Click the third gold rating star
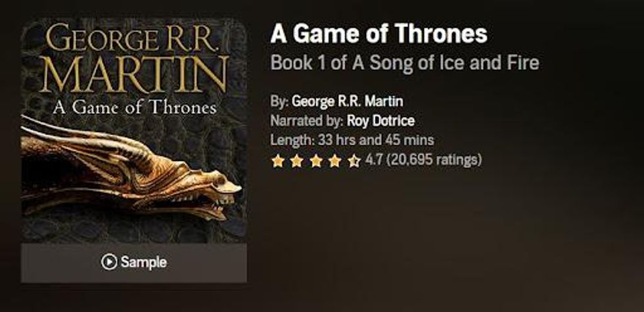The image size is (644, 312). 316,160
